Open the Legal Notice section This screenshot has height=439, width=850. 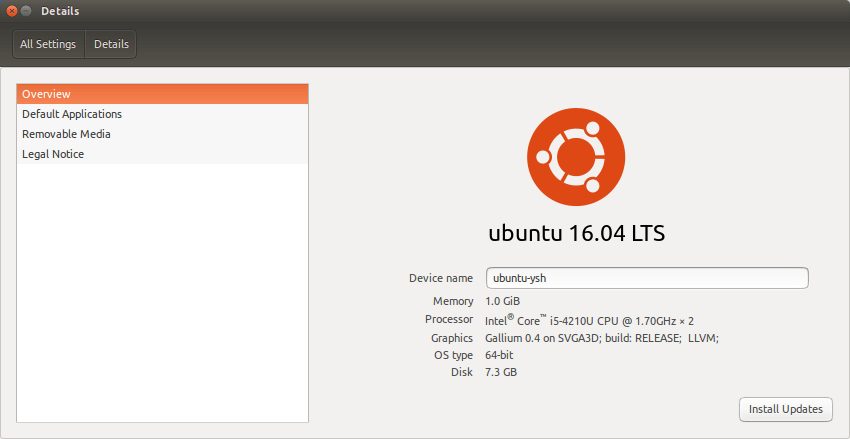tap(162, 154)
